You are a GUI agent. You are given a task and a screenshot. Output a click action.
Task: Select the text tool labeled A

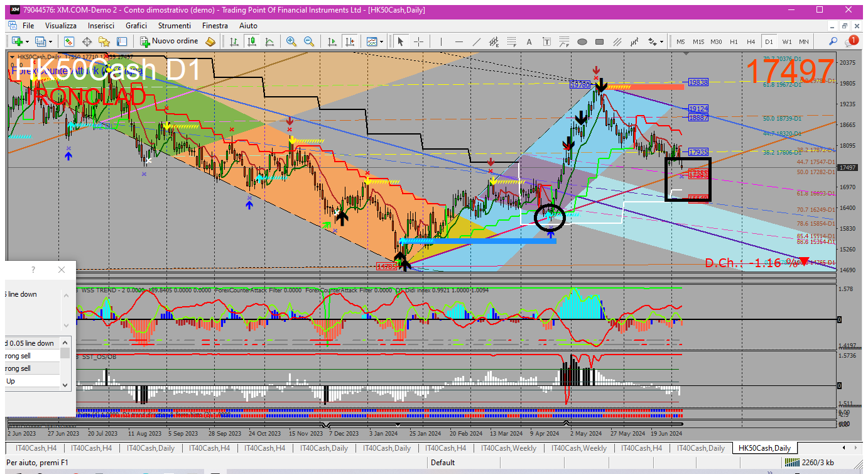[529, 41]
